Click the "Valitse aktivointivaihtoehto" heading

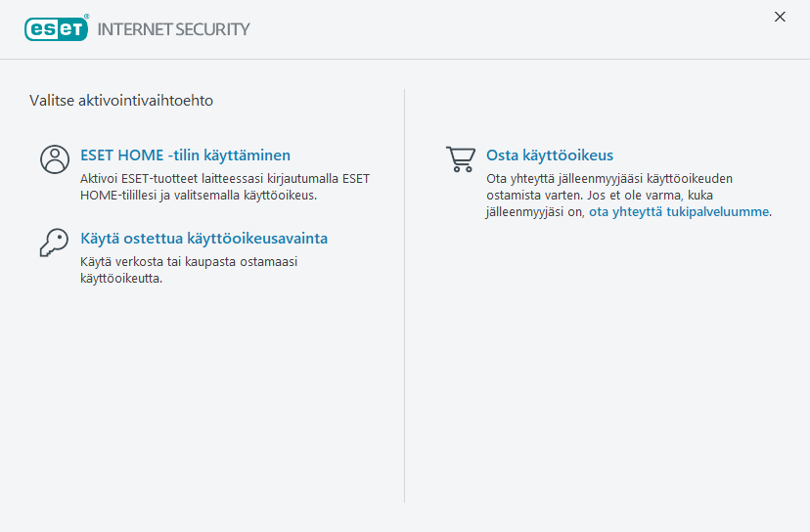click(x=121, y=100)
